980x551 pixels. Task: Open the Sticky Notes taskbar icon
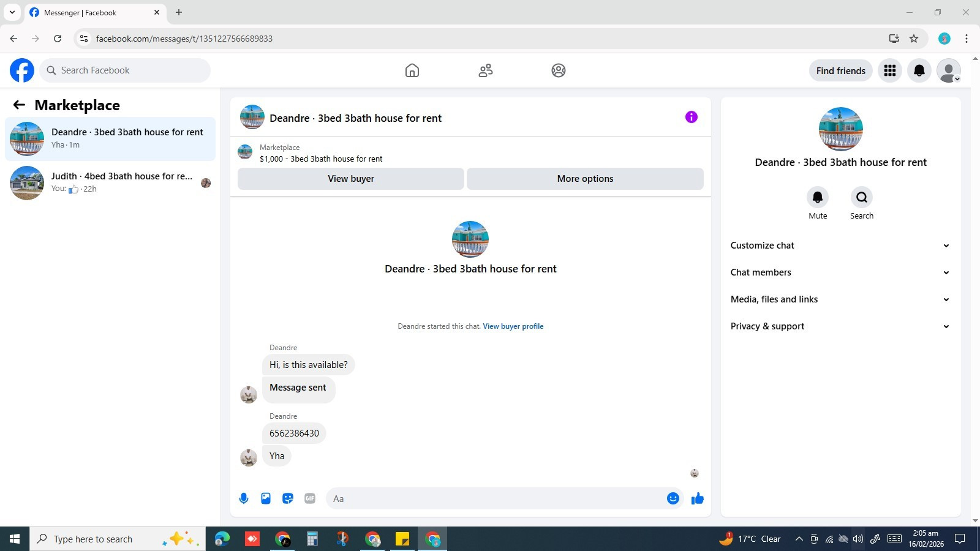click(402, 539)
